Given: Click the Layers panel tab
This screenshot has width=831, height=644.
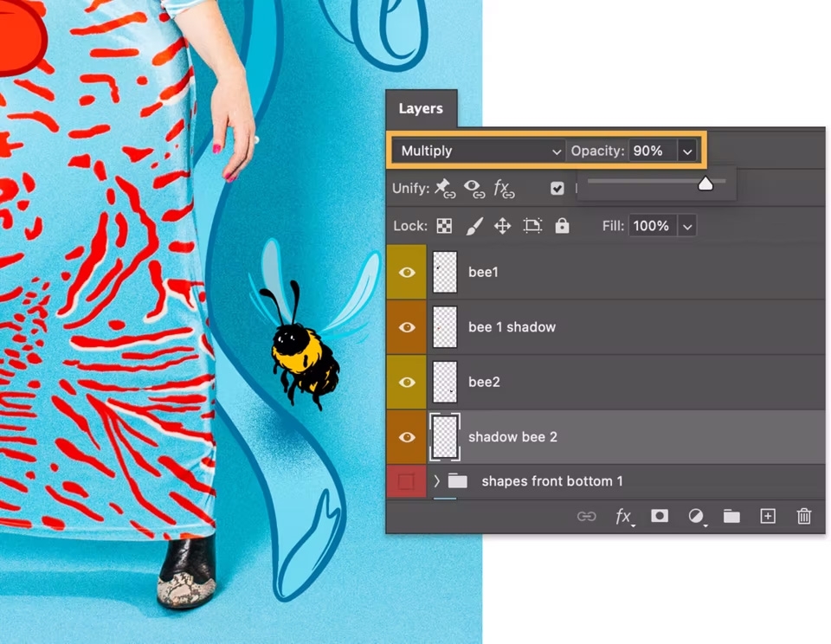Looking at the screenshot, I should pos(422,108).
